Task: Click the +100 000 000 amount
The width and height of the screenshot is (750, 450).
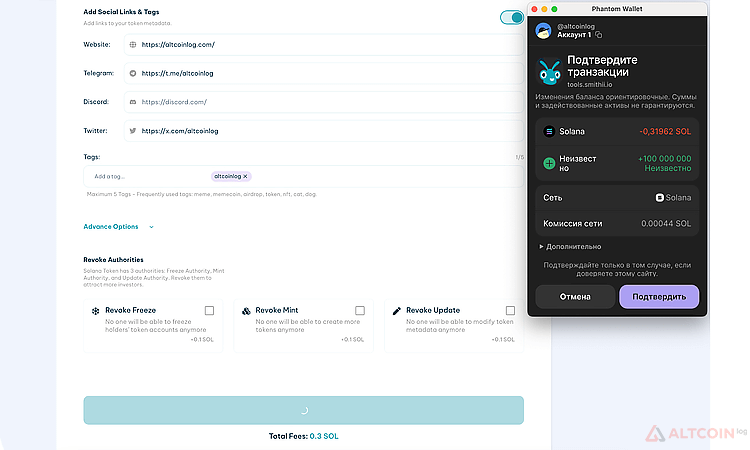Action: coord(665,158)
